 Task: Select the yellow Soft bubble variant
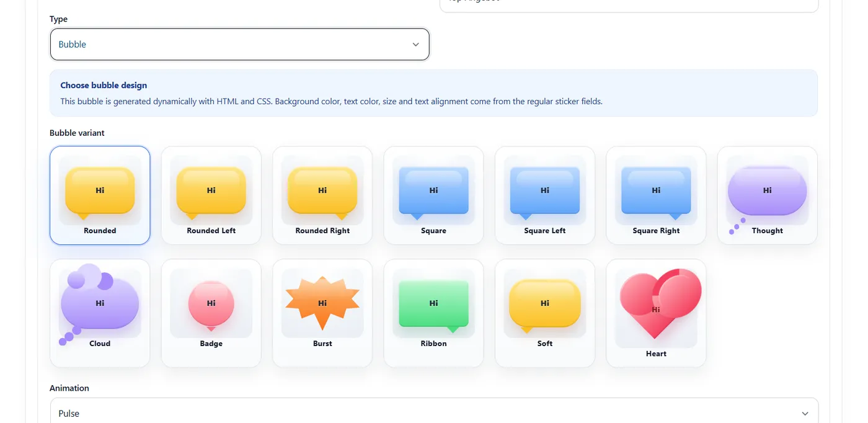click(x=545, y=313)
